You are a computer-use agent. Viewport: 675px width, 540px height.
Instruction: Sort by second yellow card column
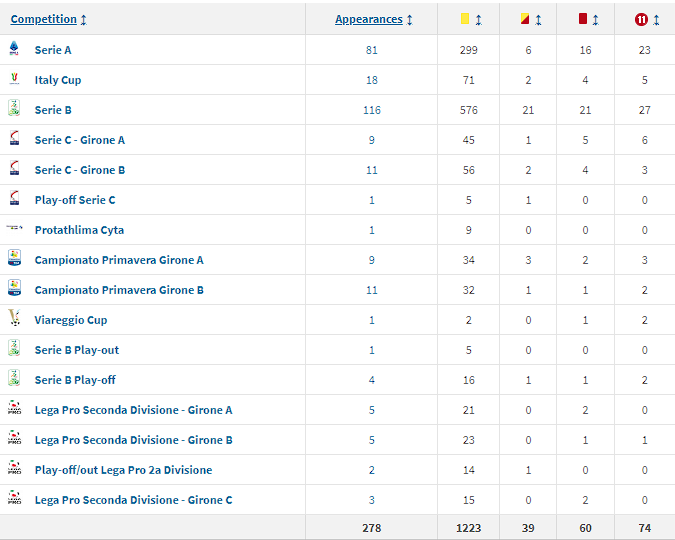coord(531,20)
